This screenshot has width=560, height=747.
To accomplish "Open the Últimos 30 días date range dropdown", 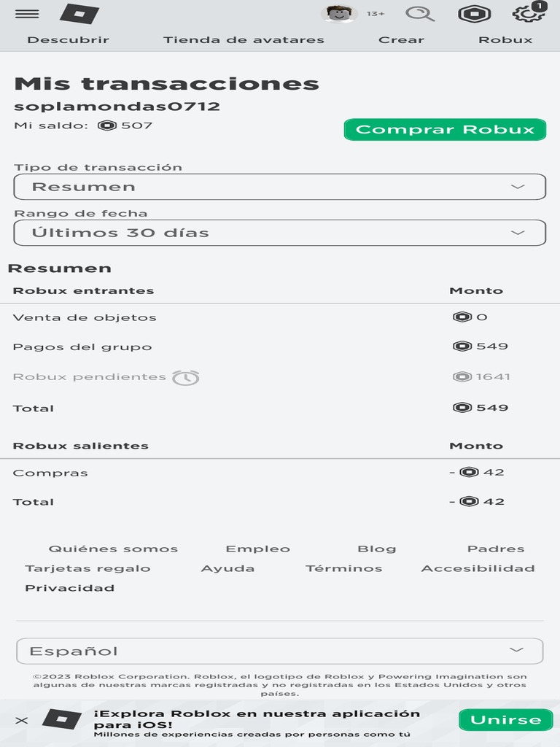I will 280,233.
